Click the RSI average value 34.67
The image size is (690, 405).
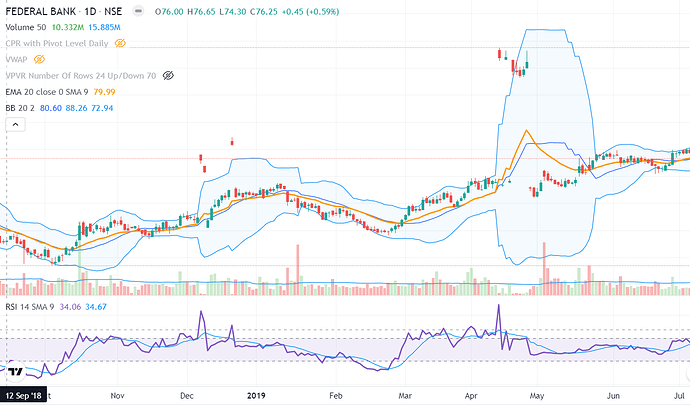pos(96,307)
